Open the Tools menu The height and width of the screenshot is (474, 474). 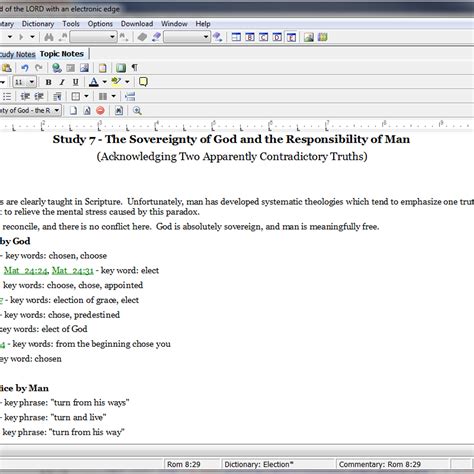[71, 24]
